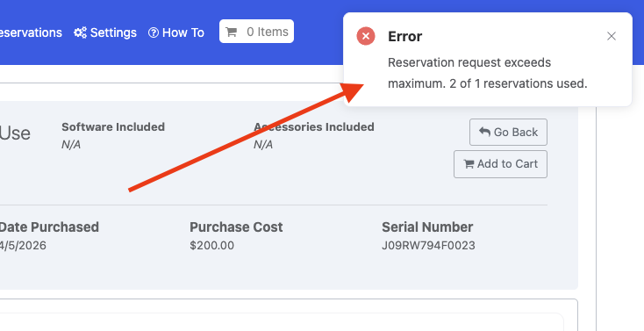
Task: Click the Add to Cart button
Action: [500, 164]
